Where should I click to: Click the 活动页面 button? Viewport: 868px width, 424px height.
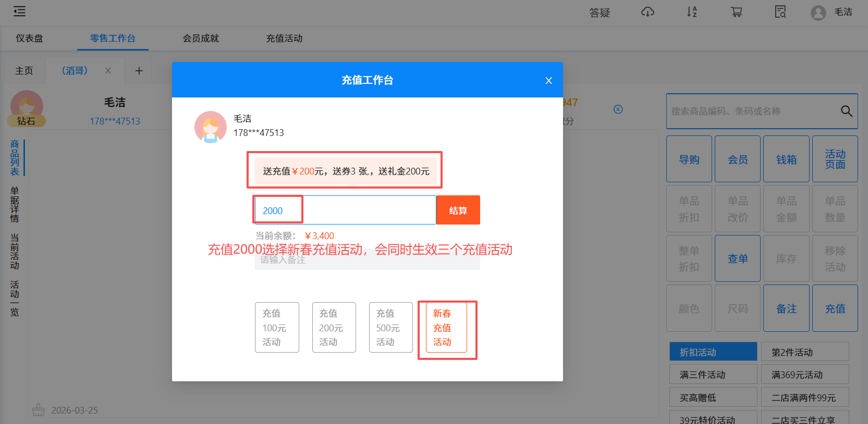835,159
